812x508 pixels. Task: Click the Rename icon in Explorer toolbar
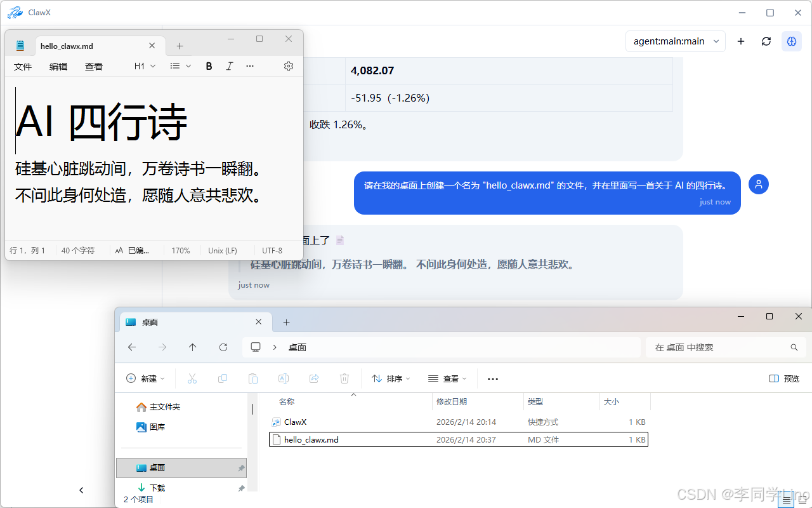click(284, 378)
